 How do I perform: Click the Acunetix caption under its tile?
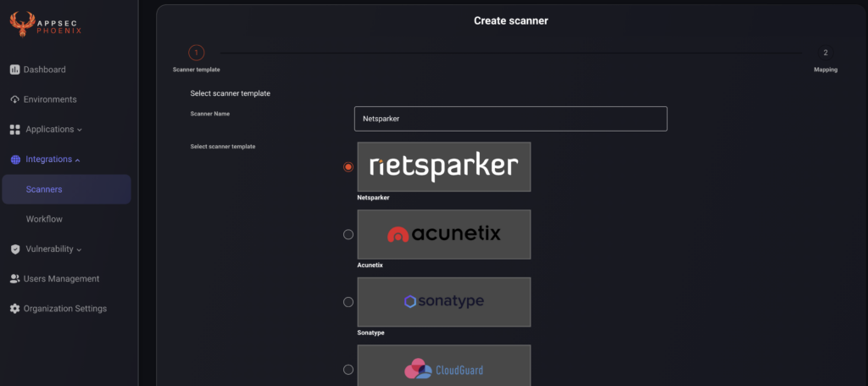click(x=370, y=266)
